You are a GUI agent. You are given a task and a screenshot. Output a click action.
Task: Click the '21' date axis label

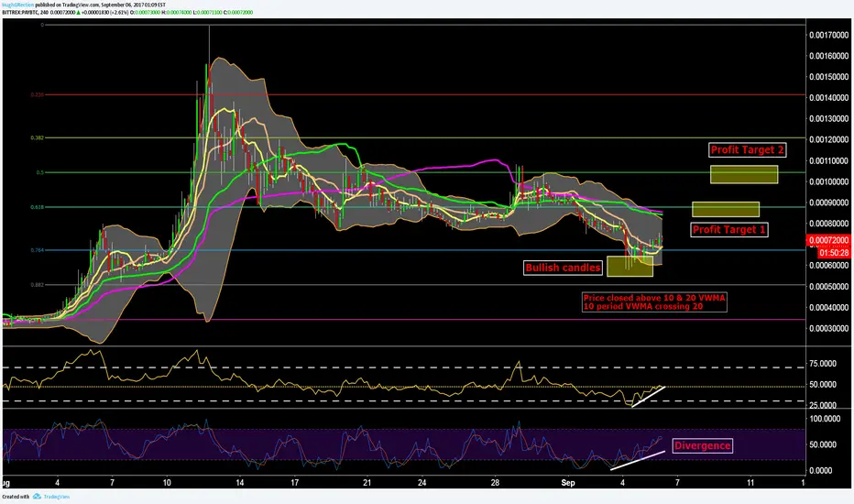(367, 483)
